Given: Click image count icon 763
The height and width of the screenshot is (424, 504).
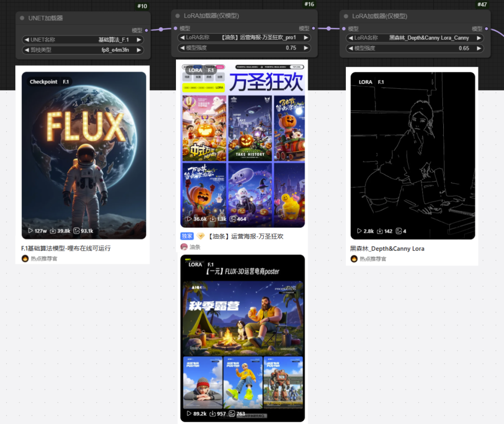Looking at the screenshot, I should pos(232,413).
